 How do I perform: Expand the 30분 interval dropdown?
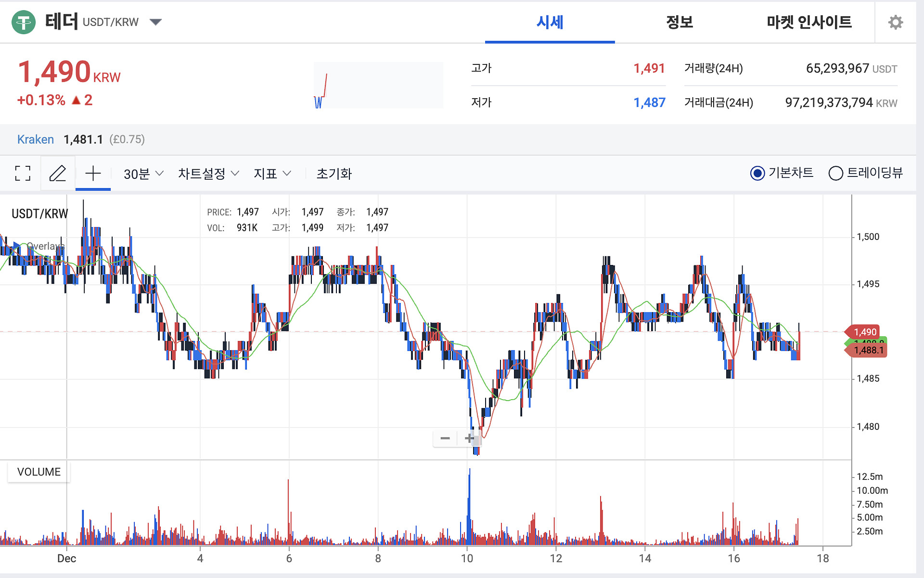tap(143, 174)
